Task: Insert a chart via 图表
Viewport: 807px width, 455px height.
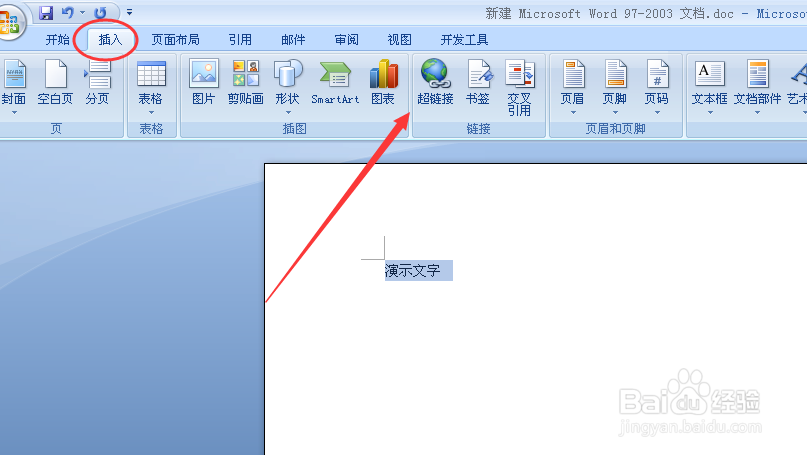Action: click(x=383, y=82)
